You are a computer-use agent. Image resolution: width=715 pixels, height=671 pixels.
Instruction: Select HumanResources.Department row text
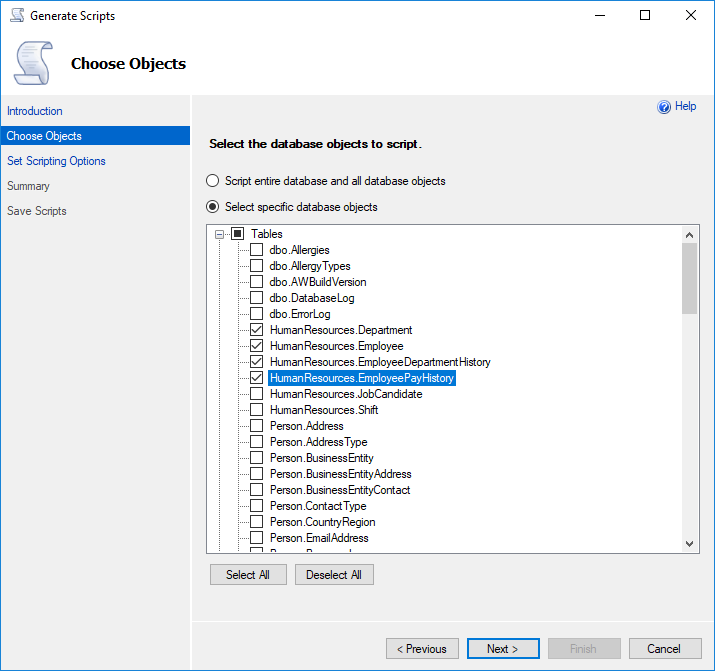click(341, 330)
